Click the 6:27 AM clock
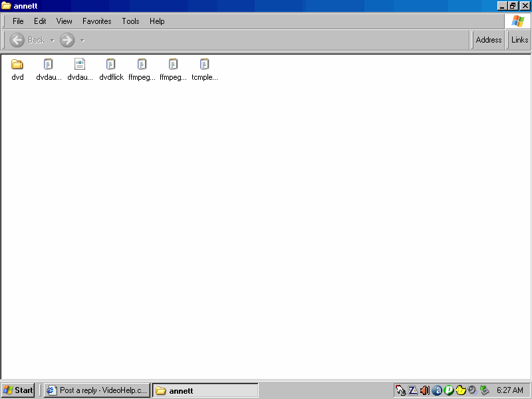This screenshot has height=399, width=532. [x=510, y=390]
